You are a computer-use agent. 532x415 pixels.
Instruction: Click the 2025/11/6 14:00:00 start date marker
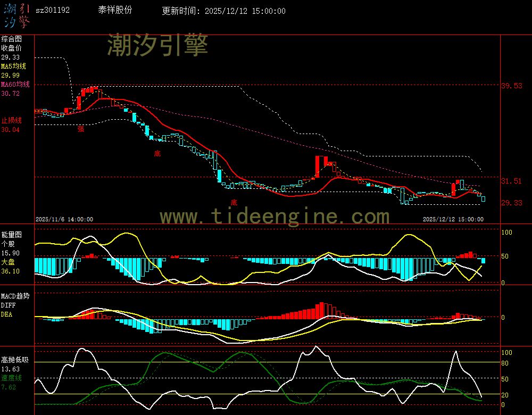[64, 219]
